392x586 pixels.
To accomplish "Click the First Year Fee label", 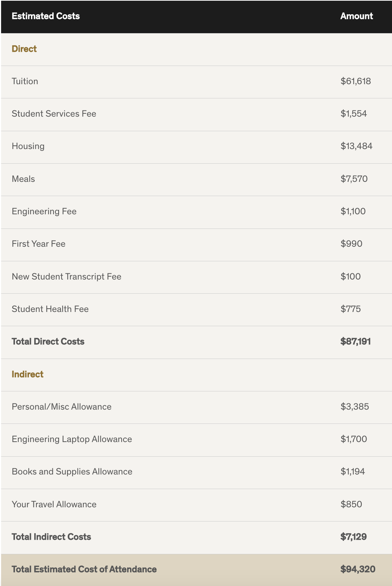I will [39, 244].
